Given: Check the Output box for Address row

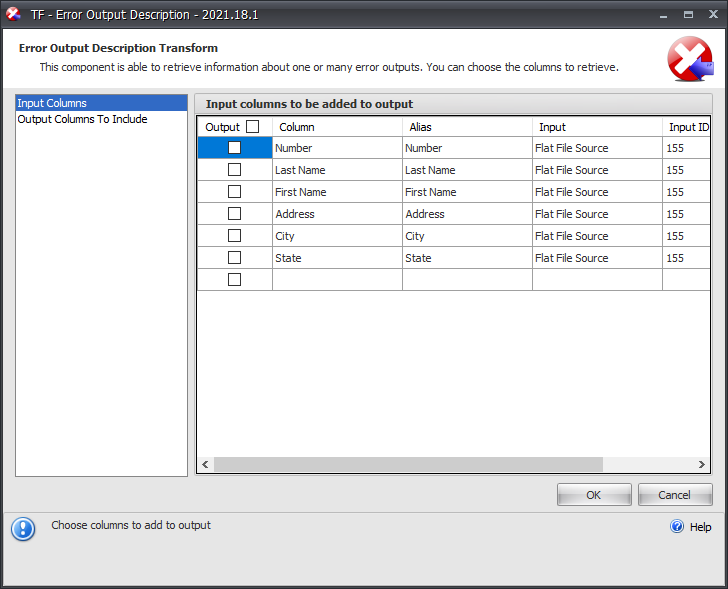Looking at the screenshot, I should pyautogui.click(x=234, y=214).
